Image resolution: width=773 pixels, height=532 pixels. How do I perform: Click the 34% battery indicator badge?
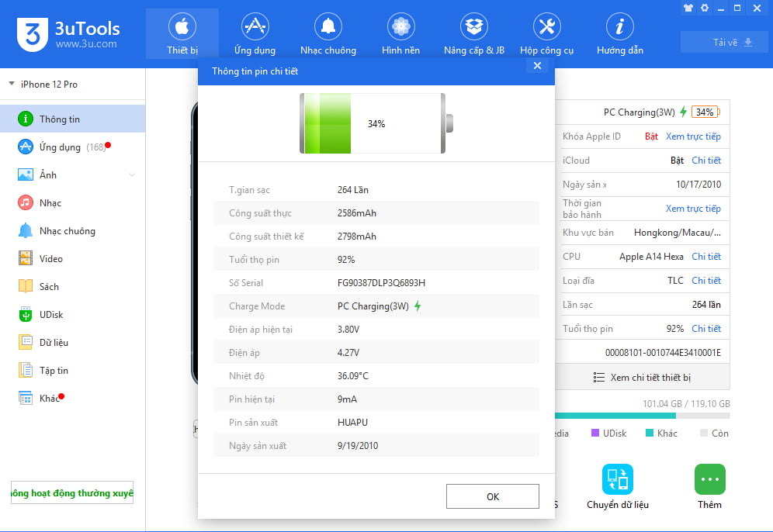705,112
